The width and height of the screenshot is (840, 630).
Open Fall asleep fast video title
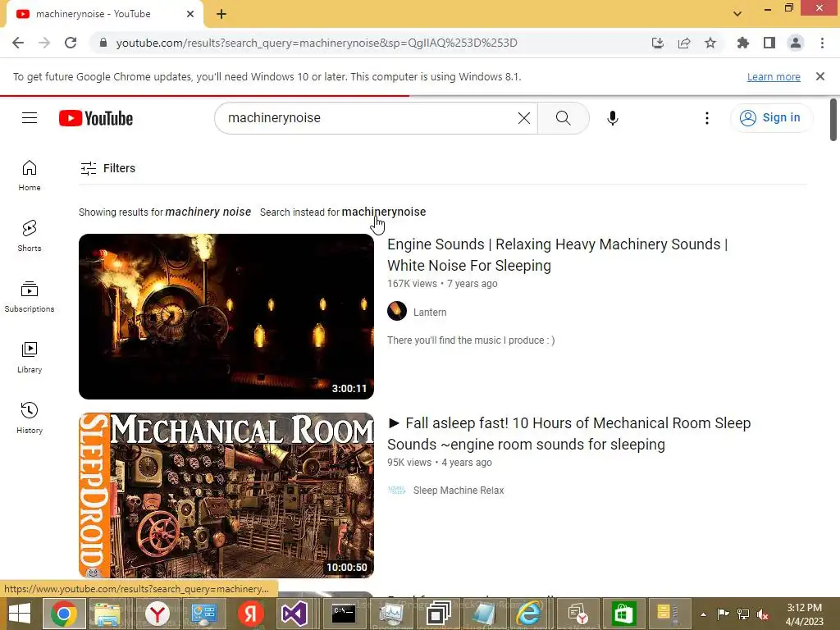(x=569, y=433)
